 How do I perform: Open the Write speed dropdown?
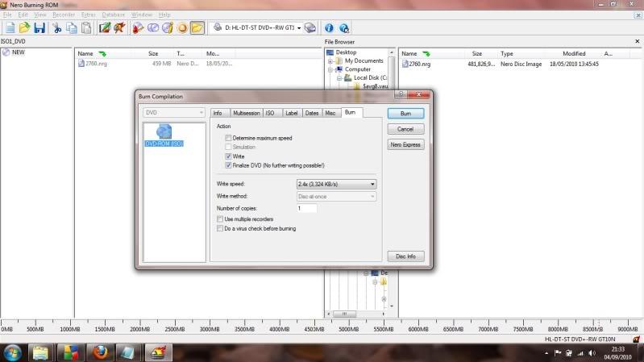[x=336, y=184]
